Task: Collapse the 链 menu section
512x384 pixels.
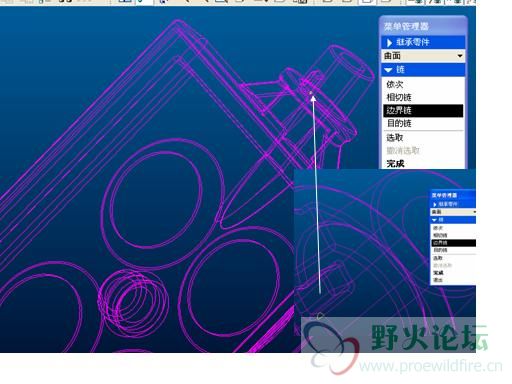Action: tap(388, 70)
